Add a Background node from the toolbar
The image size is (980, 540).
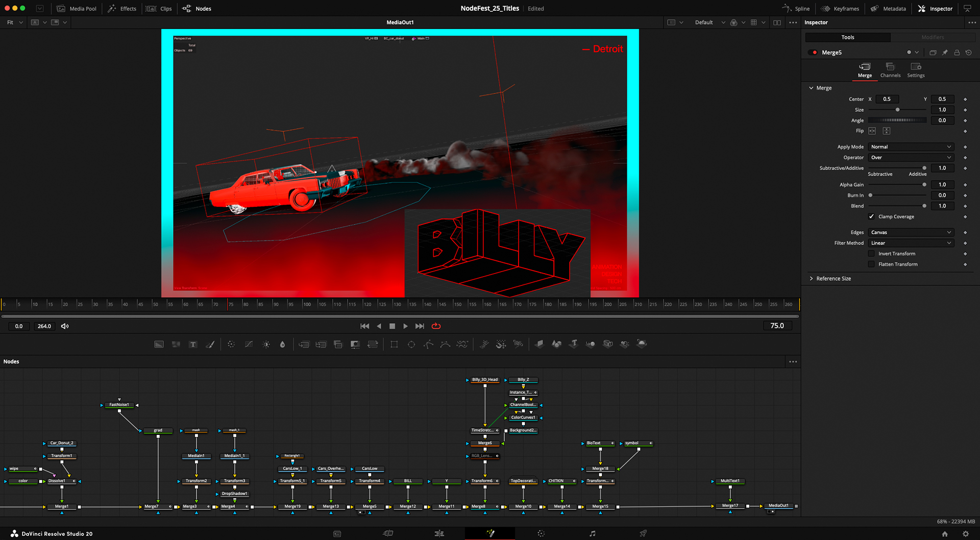pos(159,344)
